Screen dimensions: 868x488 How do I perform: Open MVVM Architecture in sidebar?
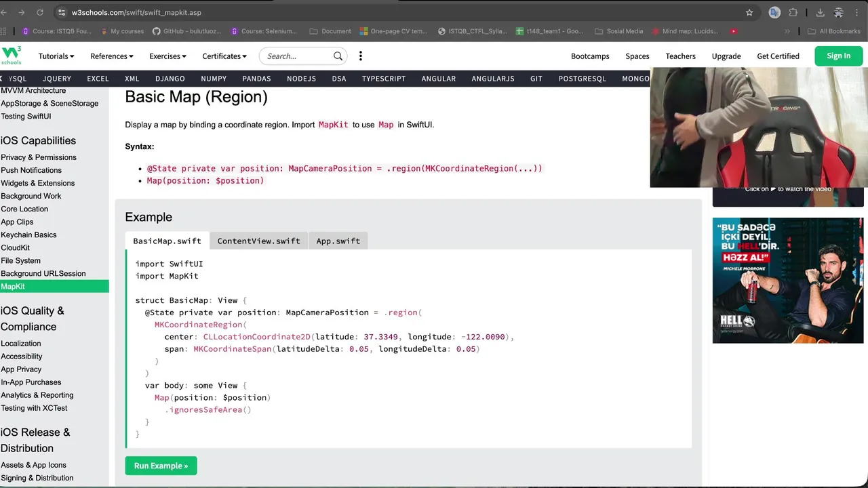coord(33,90)
